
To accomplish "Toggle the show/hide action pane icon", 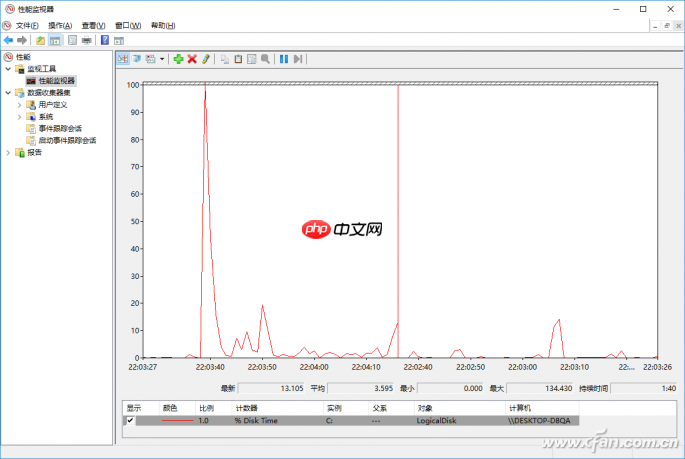I will tap(119, 41).
